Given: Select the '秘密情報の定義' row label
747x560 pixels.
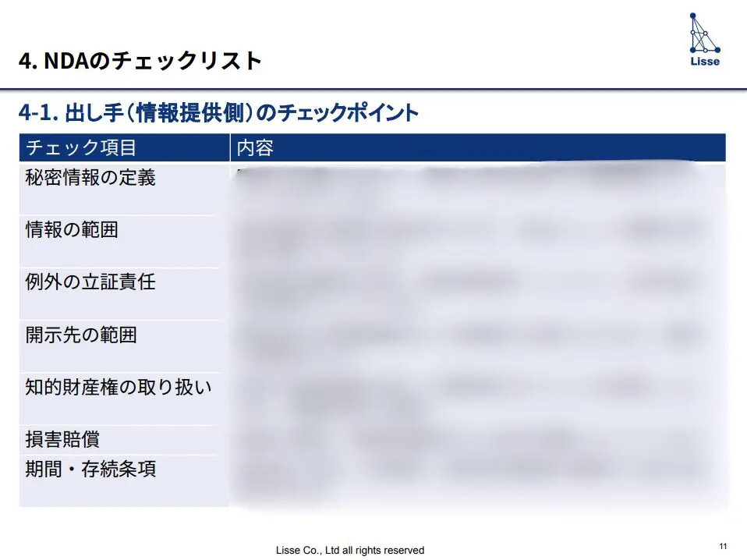Looking at the screenshot, I should (x=90, y=178).
